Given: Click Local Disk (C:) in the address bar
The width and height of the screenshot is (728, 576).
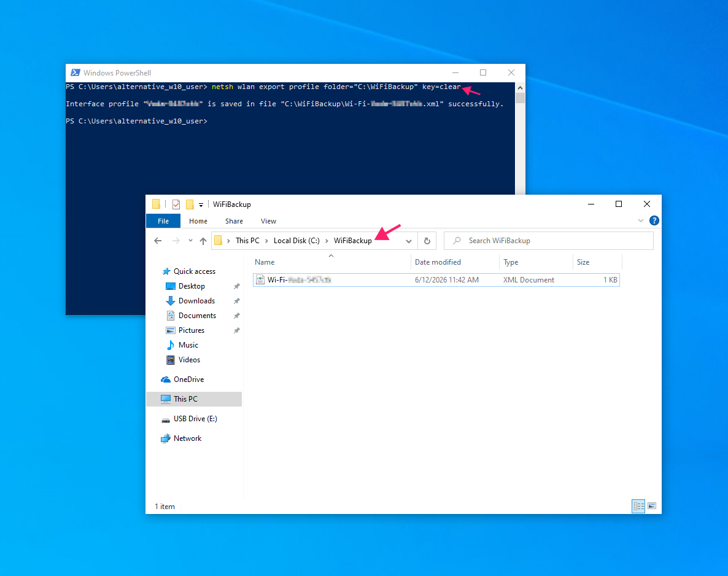Looking at the screenshot, I should click(296, 241).
